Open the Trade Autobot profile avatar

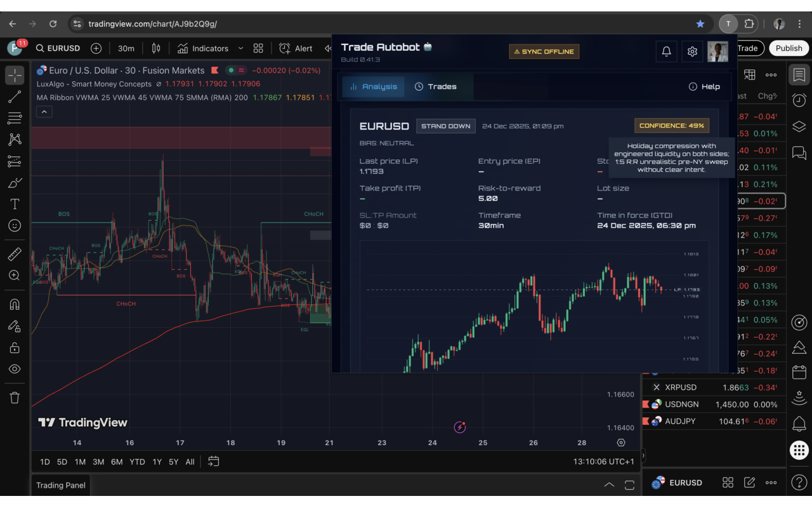[x=717, y=51]
